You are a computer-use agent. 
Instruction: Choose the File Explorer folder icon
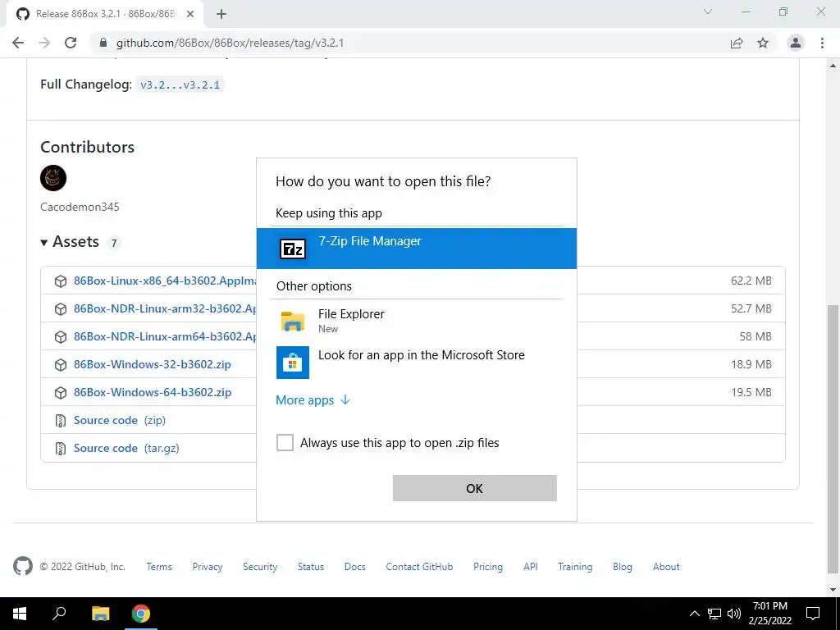[293, 321]
